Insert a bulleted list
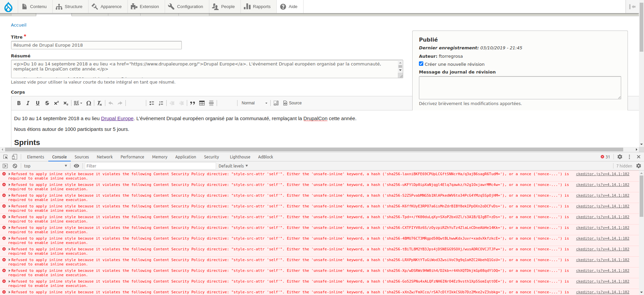This screenshot has width=644, height=295. point(152,103)
